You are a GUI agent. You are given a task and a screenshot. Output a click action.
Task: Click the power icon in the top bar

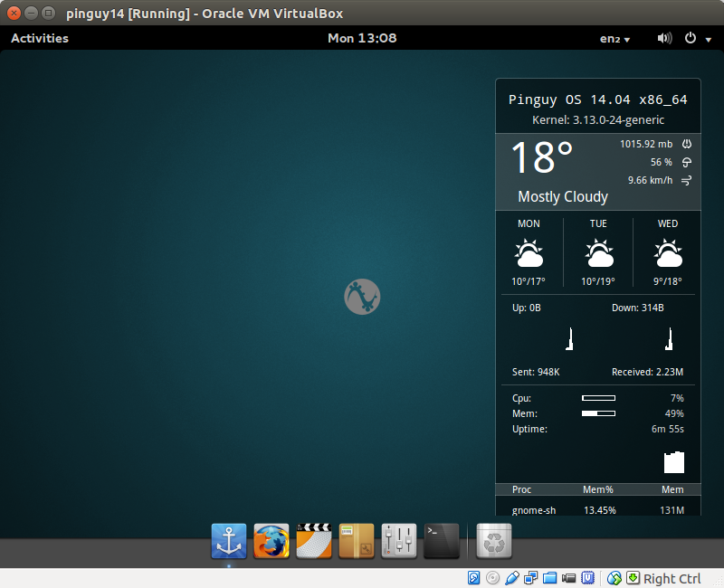691,38
